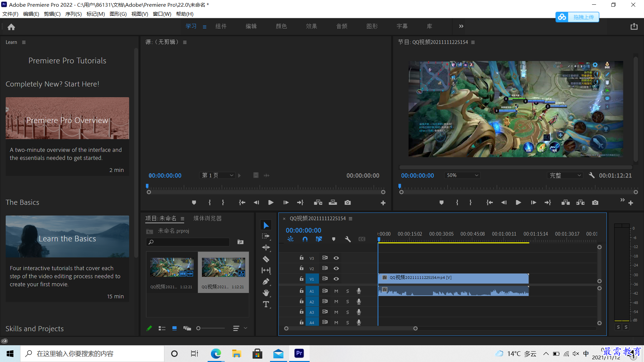Open the 第 1 页 page dropdown
The height and width of the screenshot is (362, 644).
[x=218, y=175]
